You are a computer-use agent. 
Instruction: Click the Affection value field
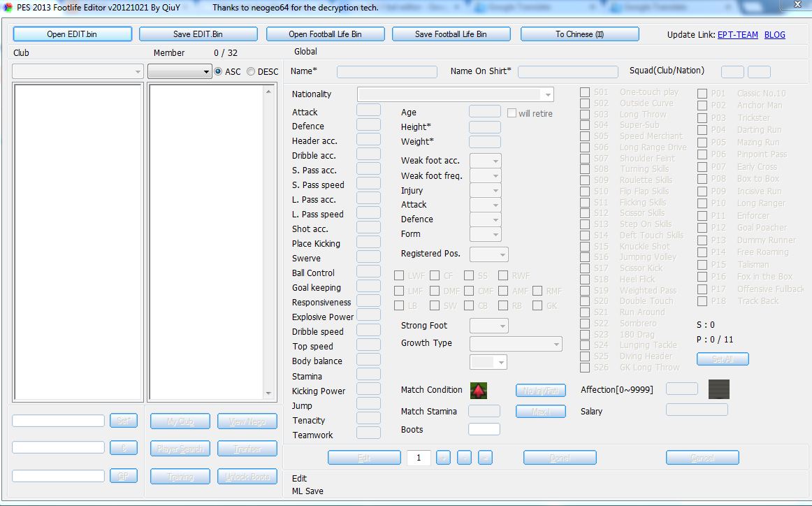tap(681, 388)
